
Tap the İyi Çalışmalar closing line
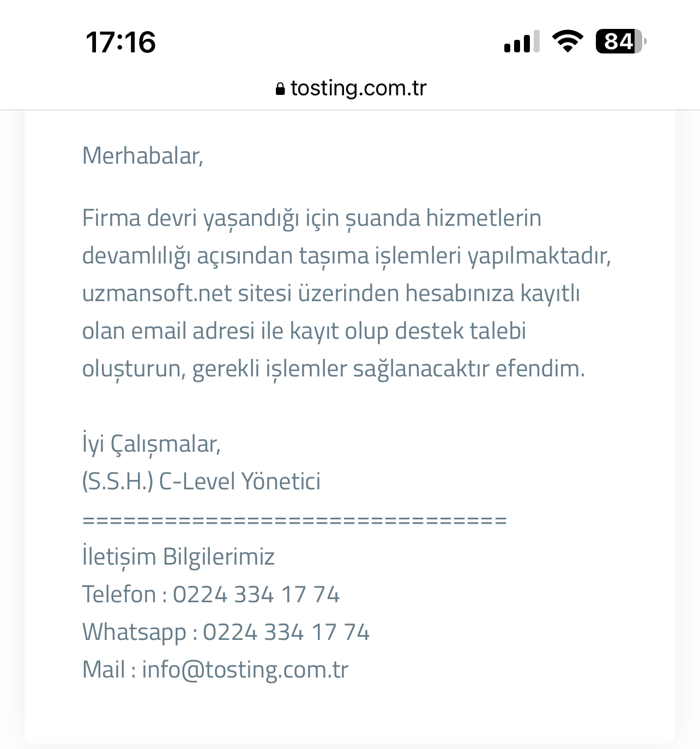[152, 444]
